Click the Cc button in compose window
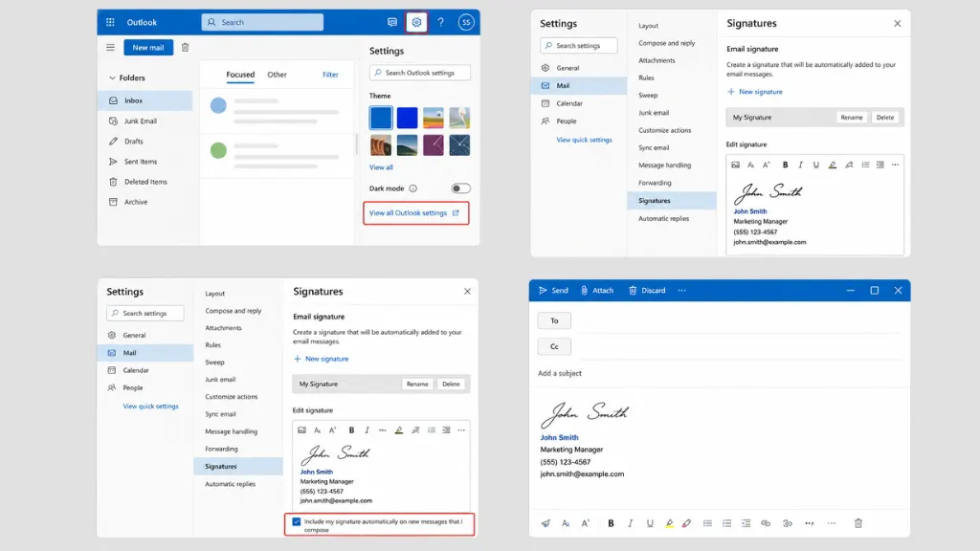 (554, 346)
